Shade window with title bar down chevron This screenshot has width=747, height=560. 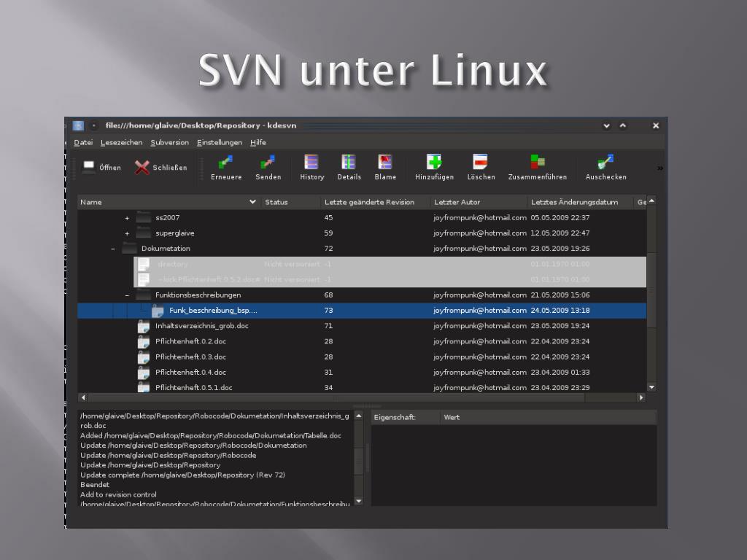point(606,125)
